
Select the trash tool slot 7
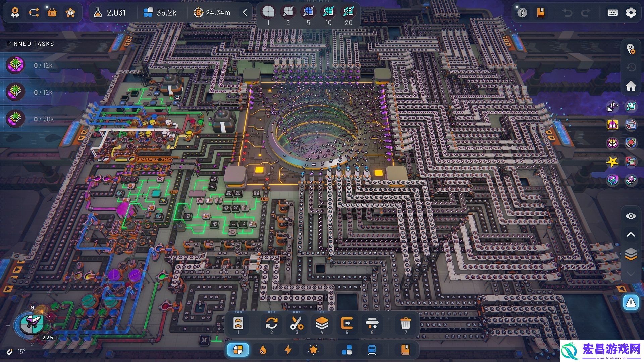pos(406,324)
